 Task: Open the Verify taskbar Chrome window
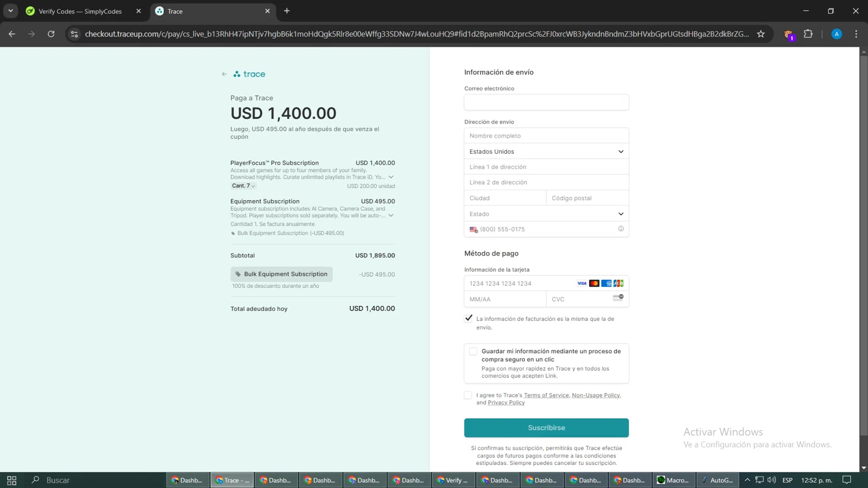(453, 480)
